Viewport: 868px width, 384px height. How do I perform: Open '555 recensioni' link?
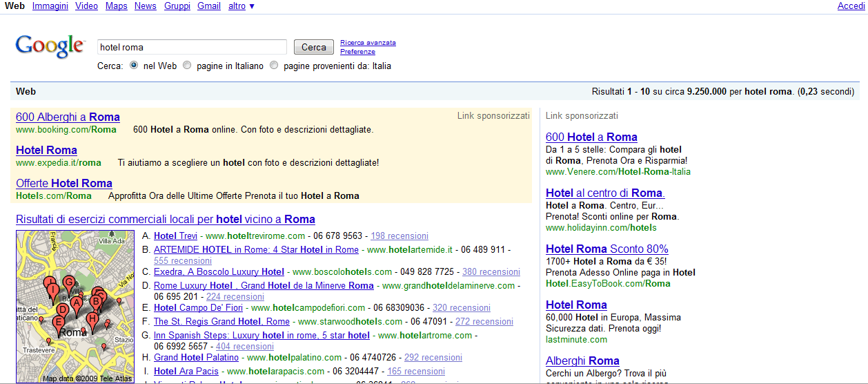(x=183, y=261)
